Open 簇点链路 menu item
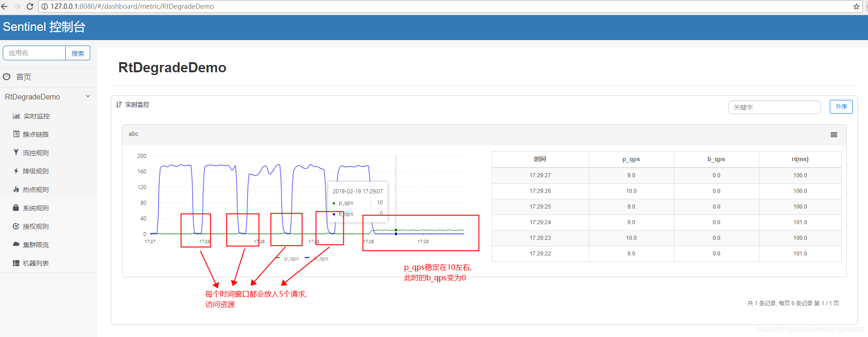Screen dimensions: 868x337 click(35, 134)
